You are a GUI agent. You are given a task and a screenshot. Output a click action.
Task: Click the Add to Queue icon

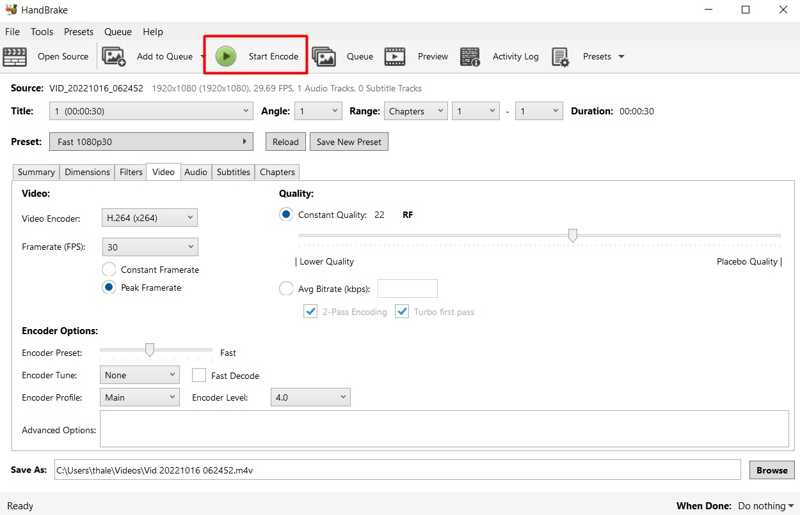(x=114, y=57)
